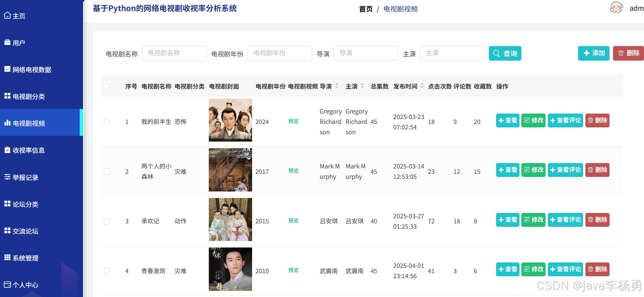This screenshot has width=644, height=297.
Task: Open the 系统管理 menu item
Action: click(41, 258)
